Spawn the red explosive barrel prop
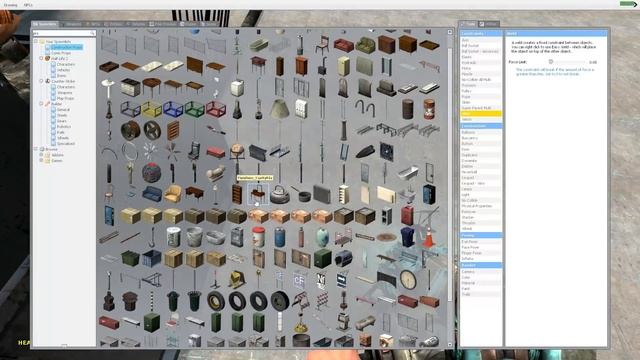Screen dimensions: 640x360 (429, 109)
